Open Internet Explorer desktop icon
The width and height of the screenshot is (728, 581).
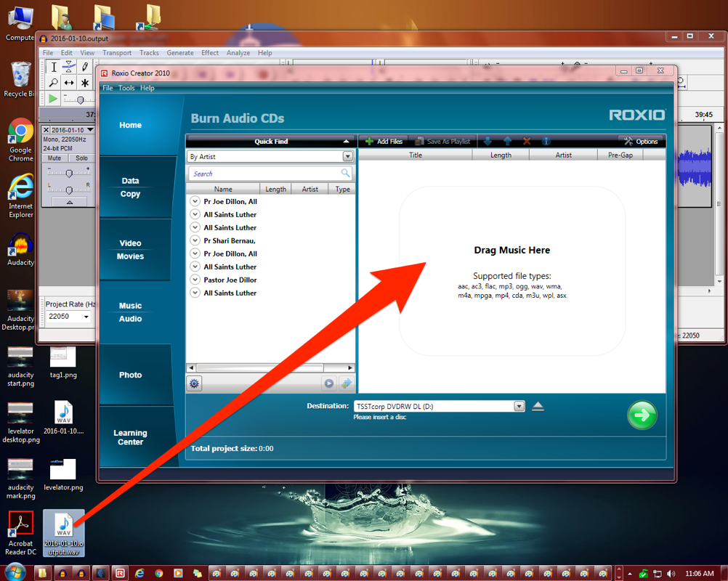[x=21, y=196]
